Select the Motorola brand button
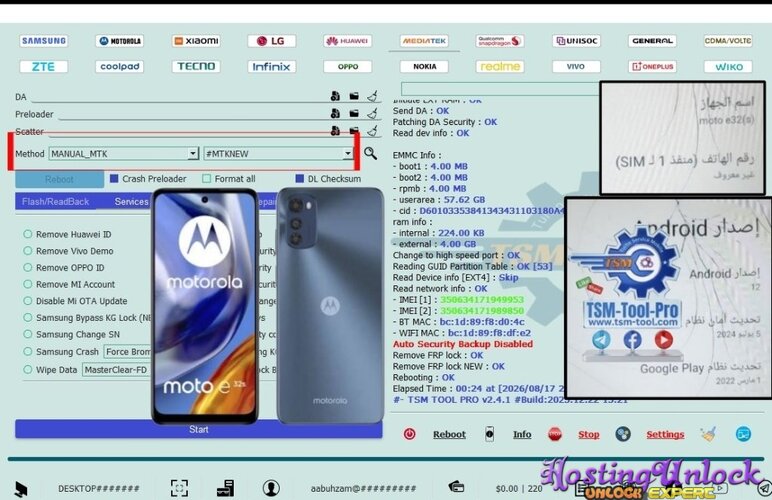Image resolution: width=772 pixels, height=500 pixels. click(x=120, y=41)
